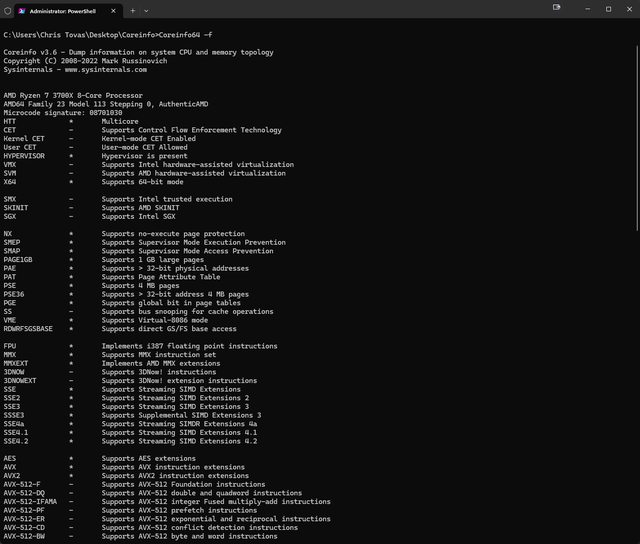
Task: Close the Administrator: PowerShell tab
Action: pos(114,9)
